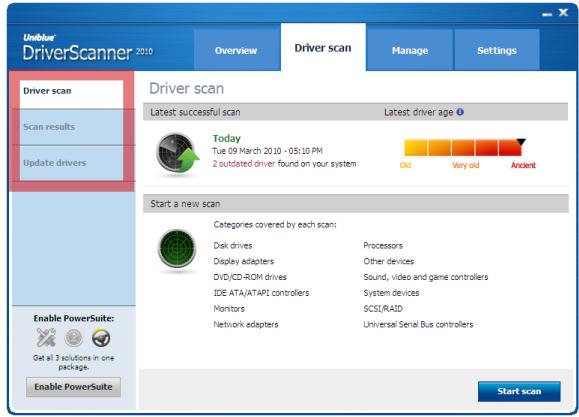This screenshot has height=417, width=579.
Task: Click the 'Display adapters' category
Action: coord(244,261)
